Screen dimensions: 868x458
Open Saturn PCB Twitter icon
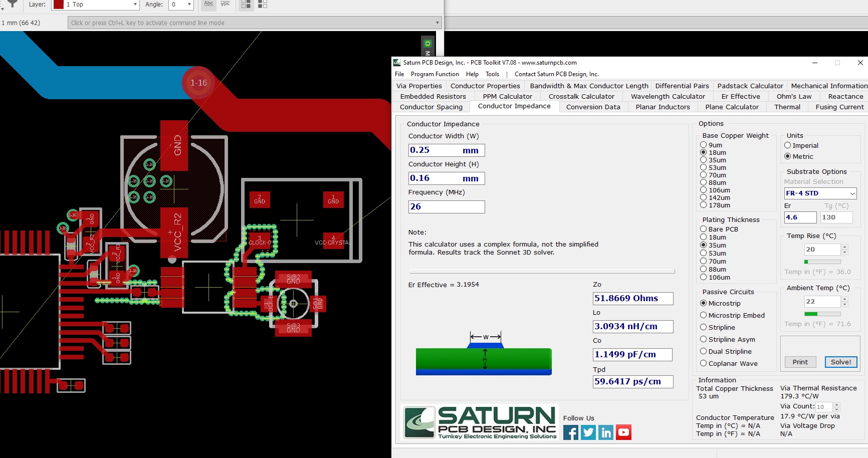[588, 432]
